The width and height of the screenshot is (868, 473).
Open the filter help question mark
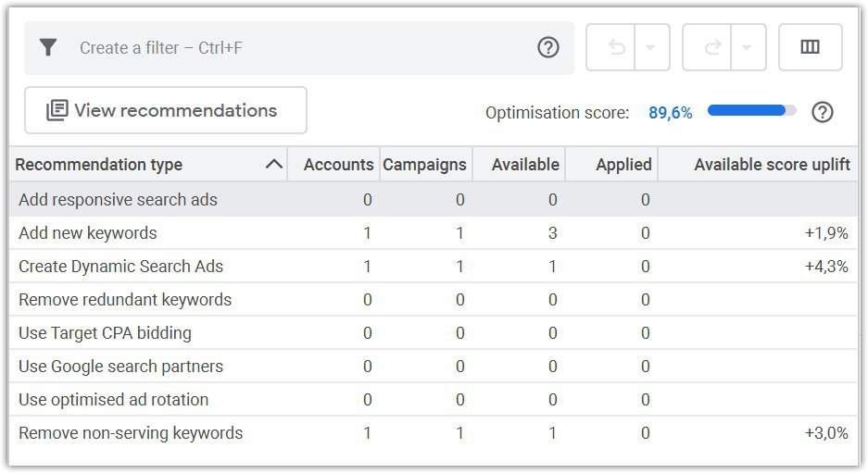548,47
